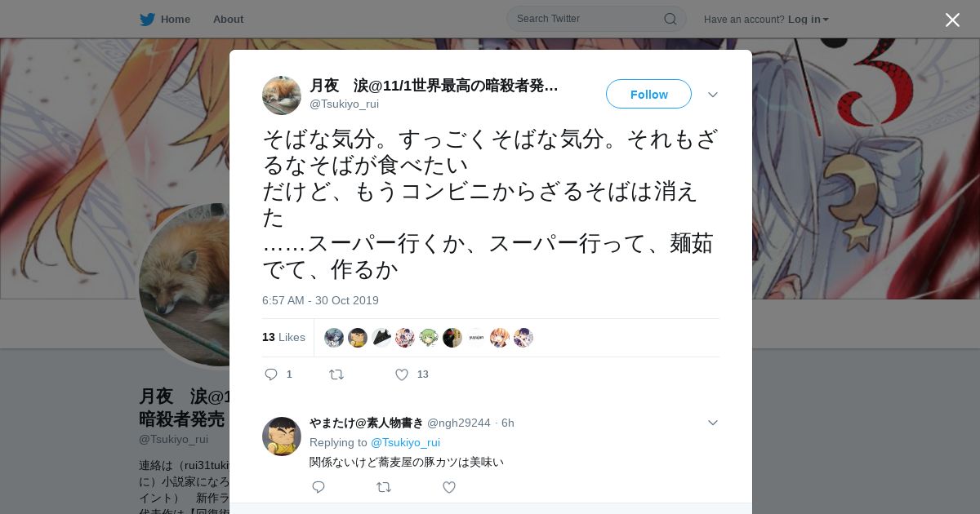Open the Log in dropdown
980x514 pixels.
click(808, 19)
